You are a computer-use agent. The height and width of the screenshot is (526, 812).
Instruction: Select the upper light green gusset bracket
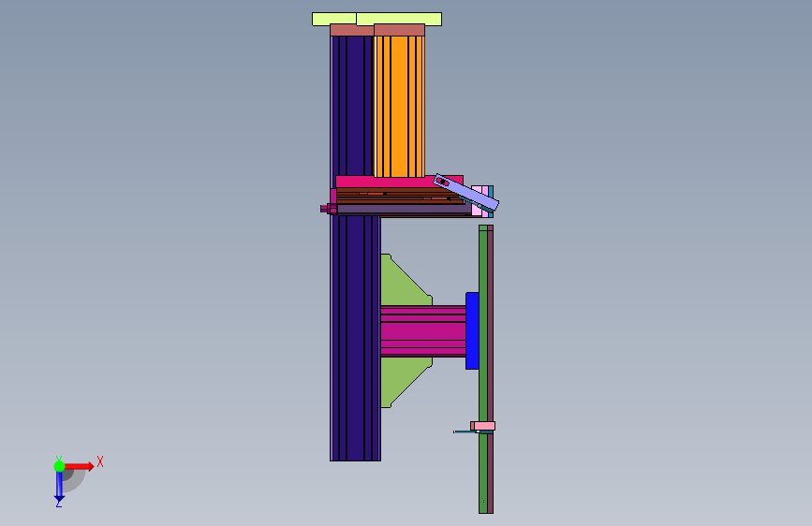[x=402, y=282]
